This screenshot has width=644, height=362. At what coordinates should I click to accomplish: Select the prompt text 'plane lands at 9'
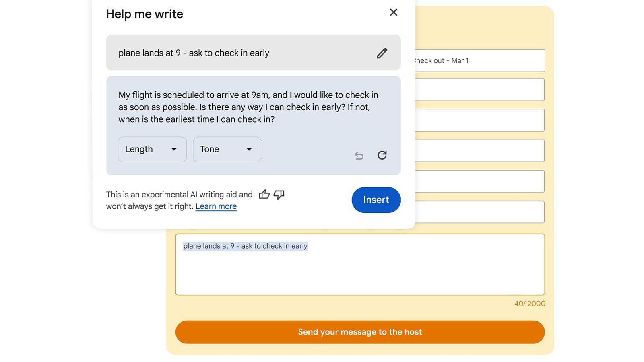pos(194,53)
